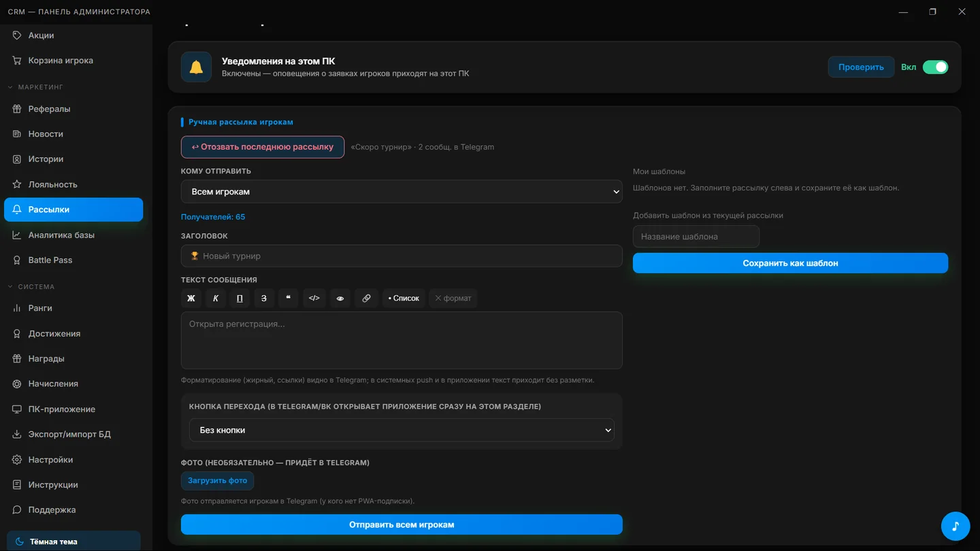Focus the Название шаблона input

pyautogui.click(x=696, y=237)
